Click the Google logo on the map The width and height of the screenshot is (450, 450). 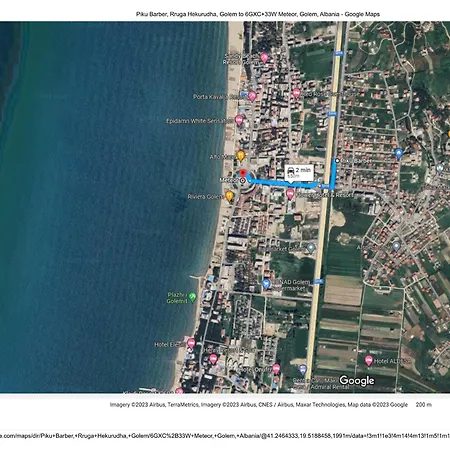[357, 380]
